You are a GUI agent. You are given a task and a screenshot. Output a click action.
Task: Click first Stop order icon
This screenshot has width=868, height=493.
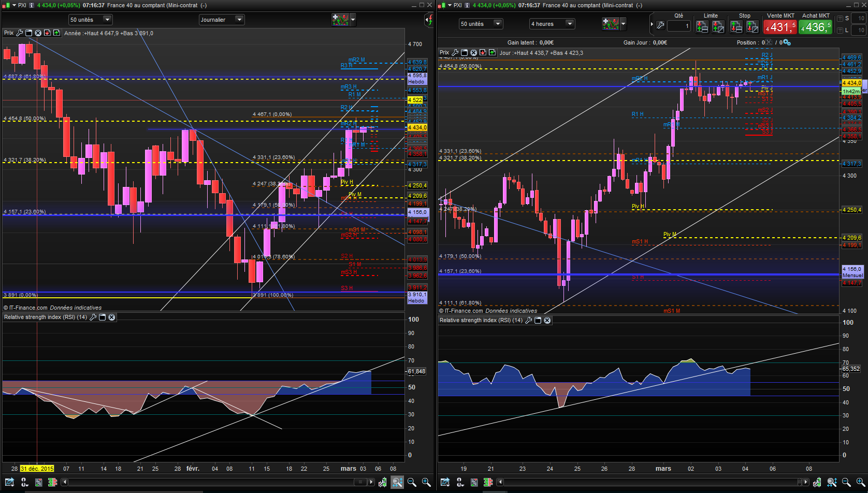click(x=736, y=26)
